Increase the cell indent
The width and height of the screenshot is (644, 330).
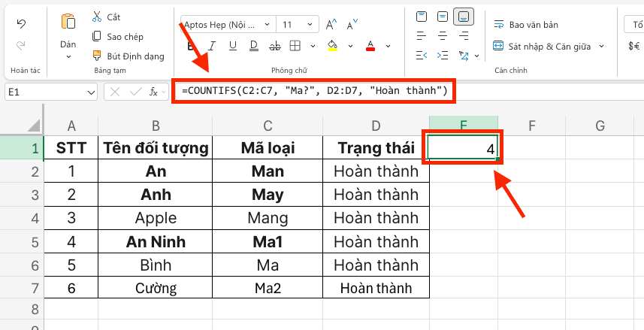click(x=443, y=55)
